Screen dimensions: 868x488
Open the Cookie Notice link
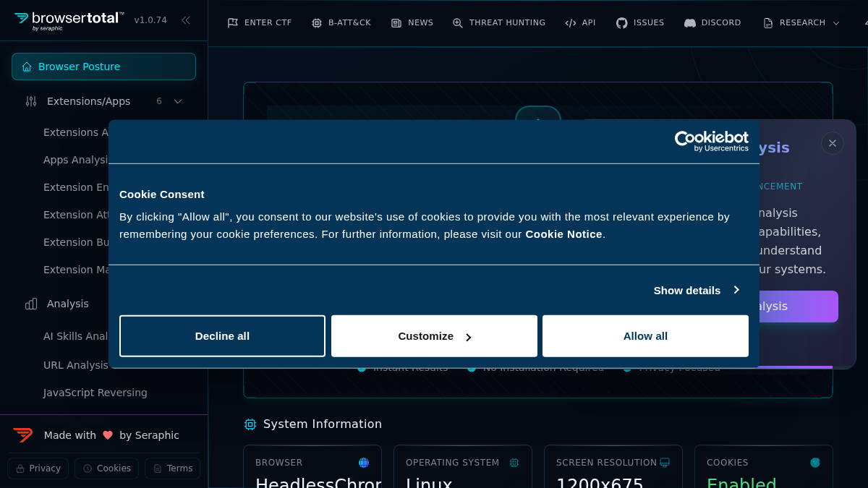[563, 234]
